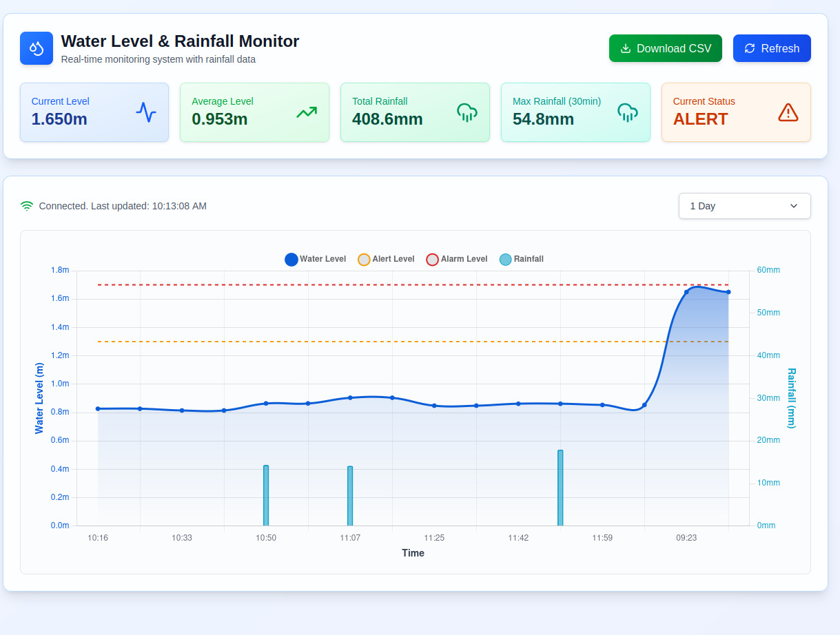Click the warning triangle in Current Status card
Screen dimensions: 840x635
coord(788,112)
